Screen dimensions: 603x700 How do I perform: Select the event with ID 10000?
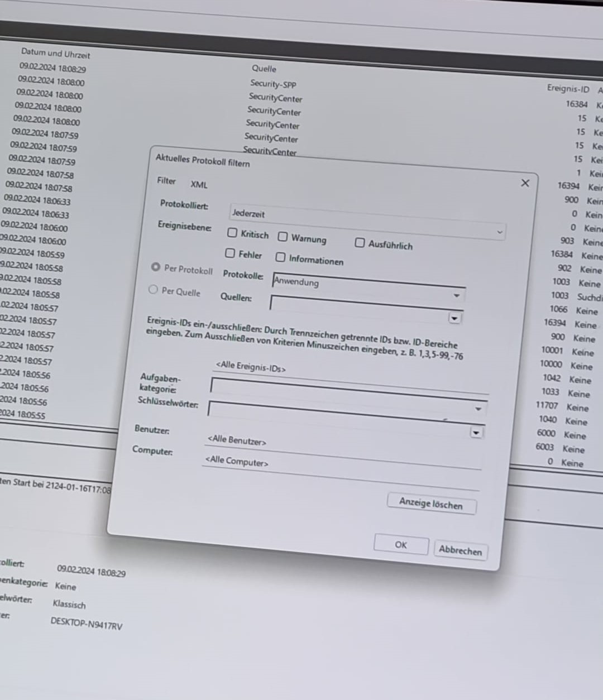[551, 364]
